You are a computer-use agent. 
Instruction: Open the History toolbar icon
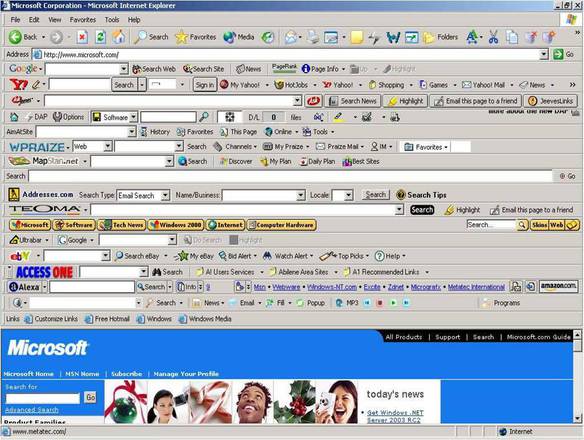[x=267, y=37]
